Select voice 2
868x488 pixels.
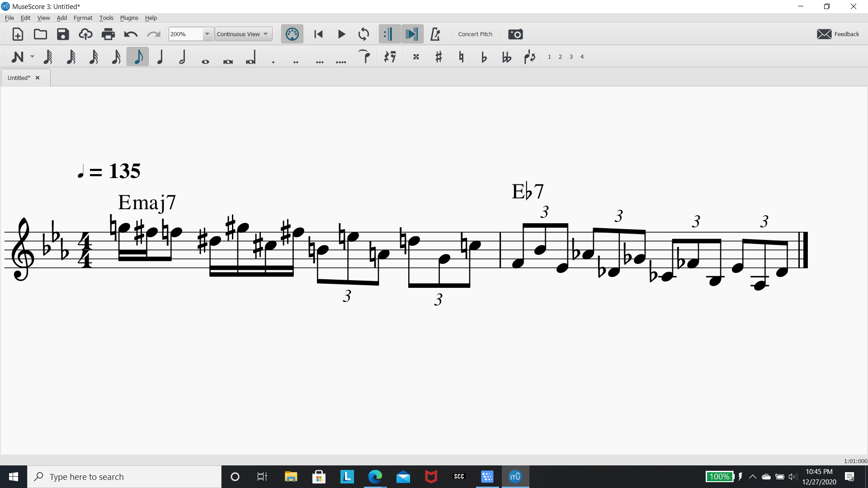coord(560,56)
